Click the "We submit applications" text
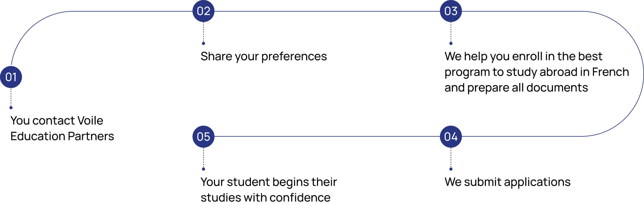This screenshot has width=644, height=205. (x=508, y=182)
